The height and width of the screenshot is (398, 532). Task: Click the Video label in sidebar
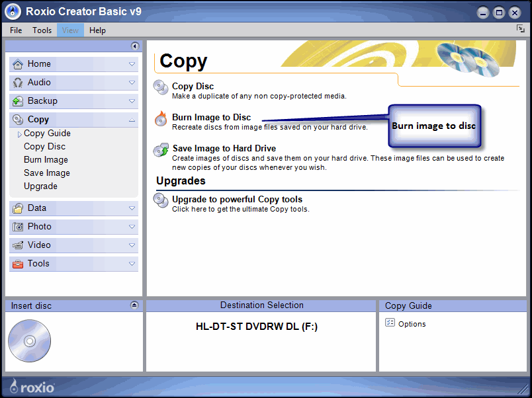pyautogui.click(x=39, y=245)
